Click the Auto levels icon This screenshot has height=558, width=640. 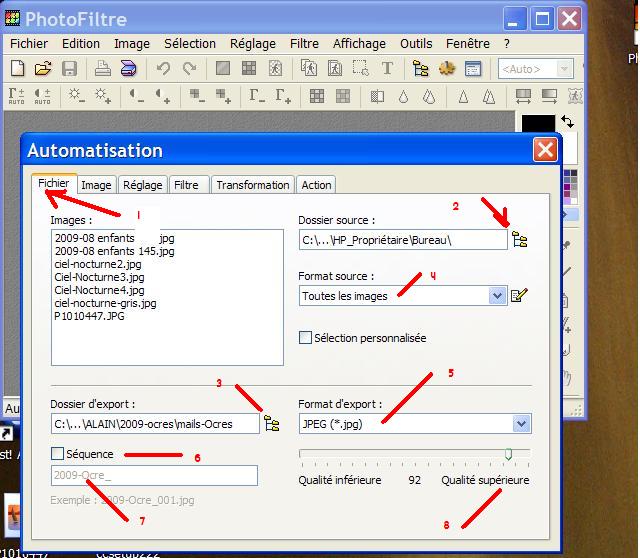coord(16,96)
